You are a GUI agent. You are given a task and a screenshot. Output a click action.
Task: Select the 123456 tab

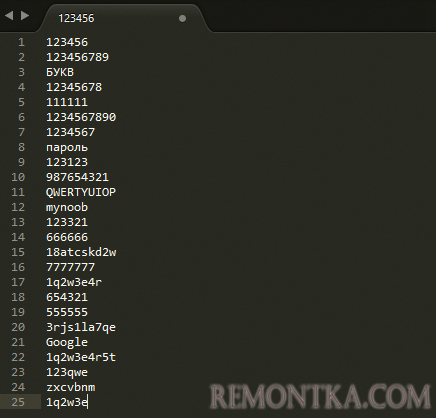[x=76, y=18]
